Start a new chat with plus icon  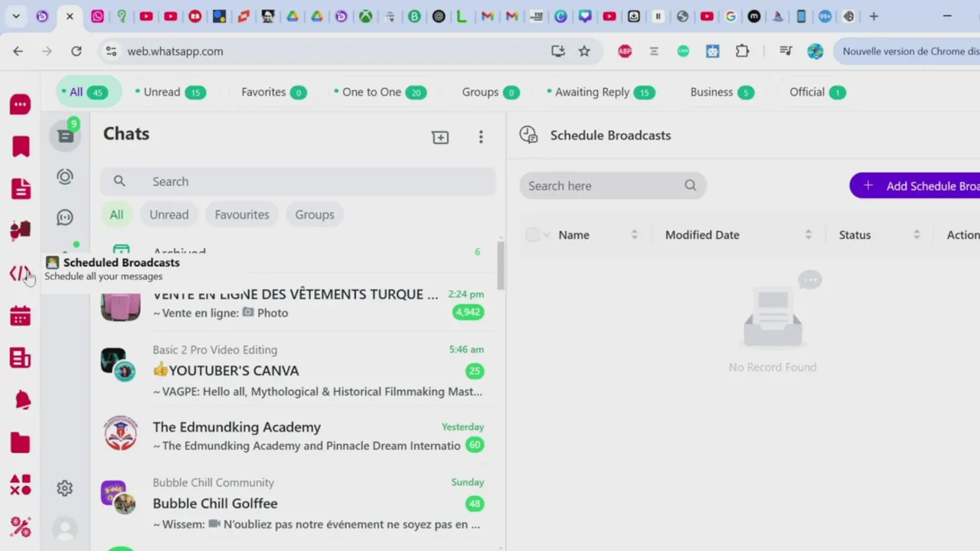[440, 137]
